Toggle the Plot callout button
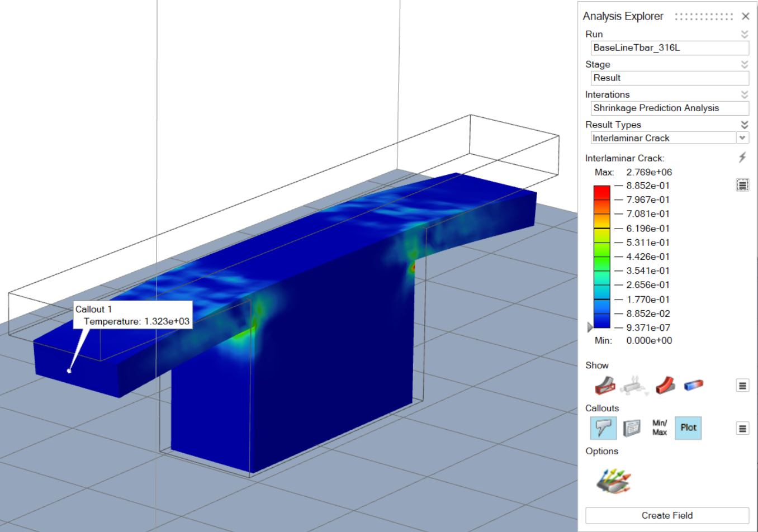Screen dimensions: 758x532 point(688,428)
